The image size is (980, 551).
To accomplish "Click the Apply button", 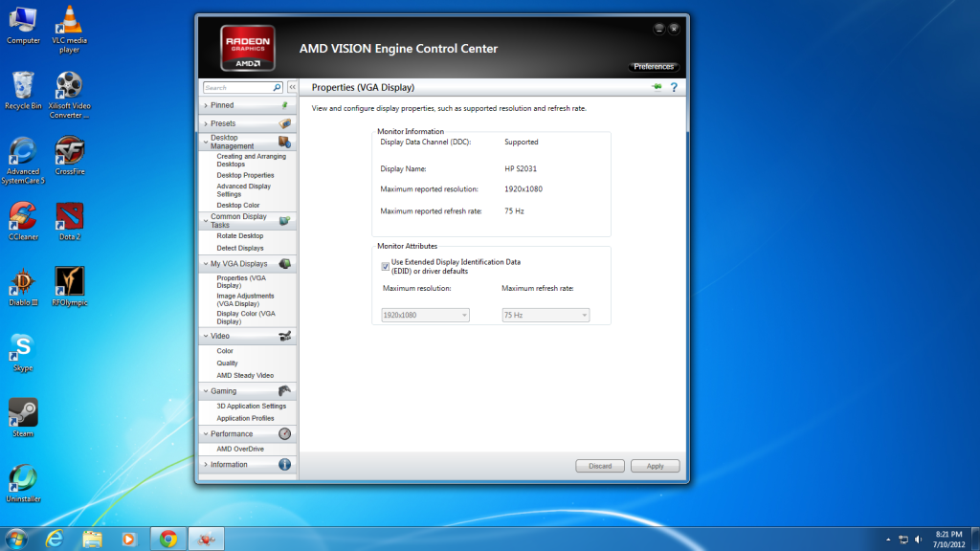I will 655,466.
